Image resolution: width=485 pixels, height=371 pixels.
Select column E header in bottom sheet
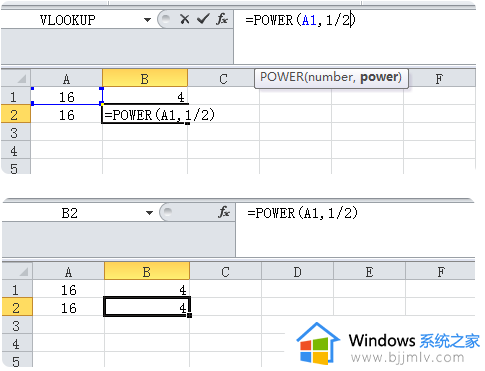pos(369,272)
